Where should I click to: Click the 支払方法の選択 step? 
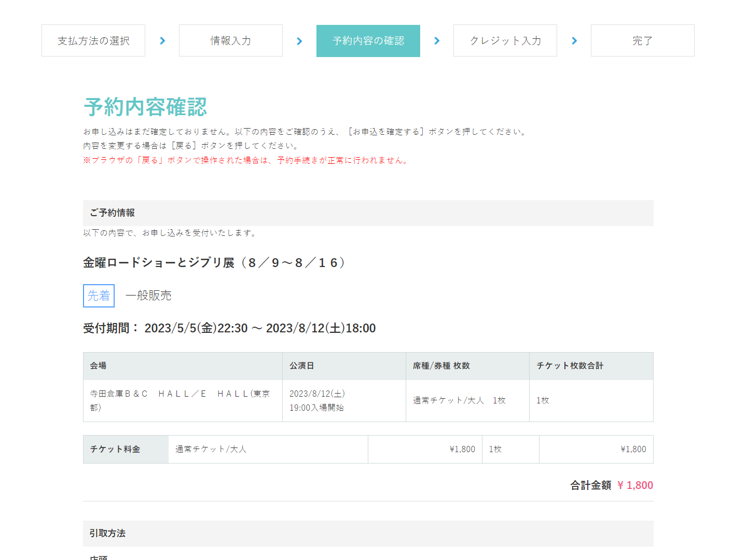[93, 40]
